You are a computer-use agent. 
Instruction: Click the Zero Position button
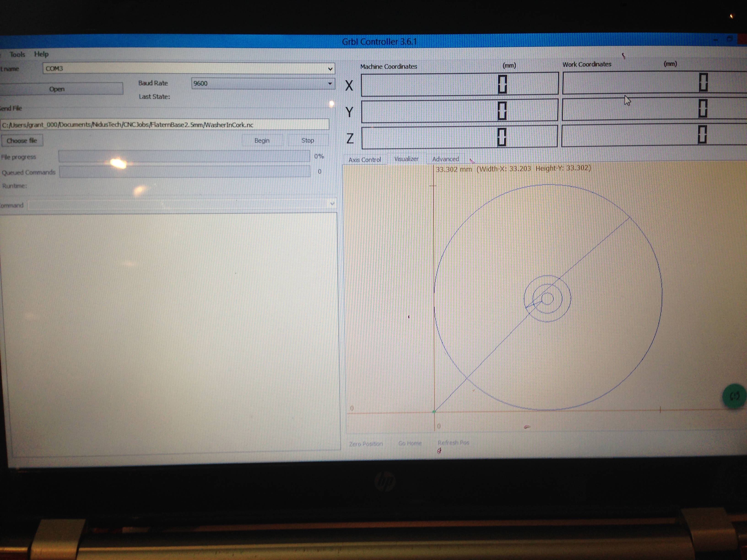pyautogui.click(x=366, y=444)
